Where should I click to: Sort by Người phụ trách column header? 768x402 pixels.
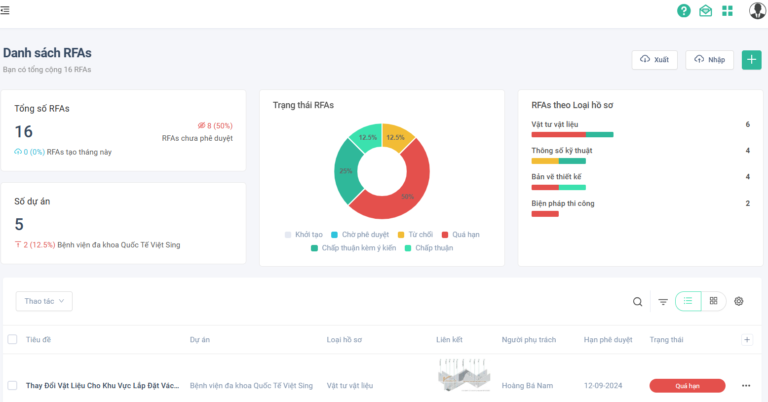528,339
